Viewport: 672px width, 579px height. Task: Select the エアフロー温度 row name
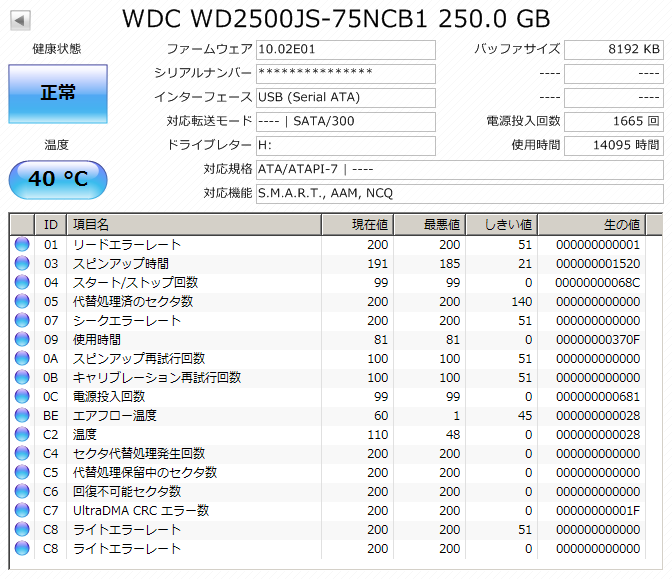[x=115, y=416]
